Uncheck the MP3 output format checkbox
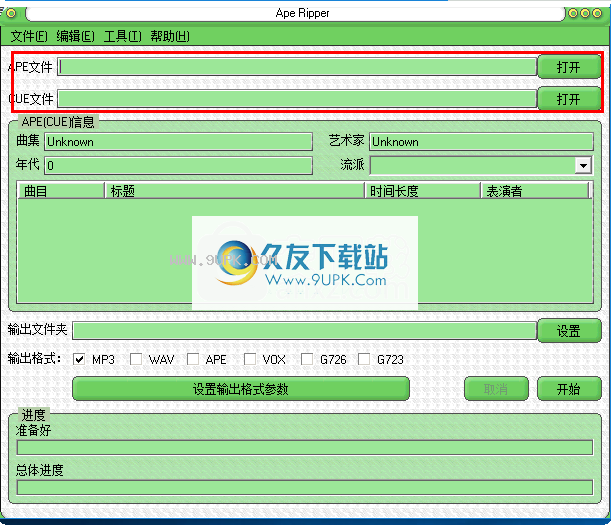Viewport: 611px width, 526px height. (x=79, y=359)
